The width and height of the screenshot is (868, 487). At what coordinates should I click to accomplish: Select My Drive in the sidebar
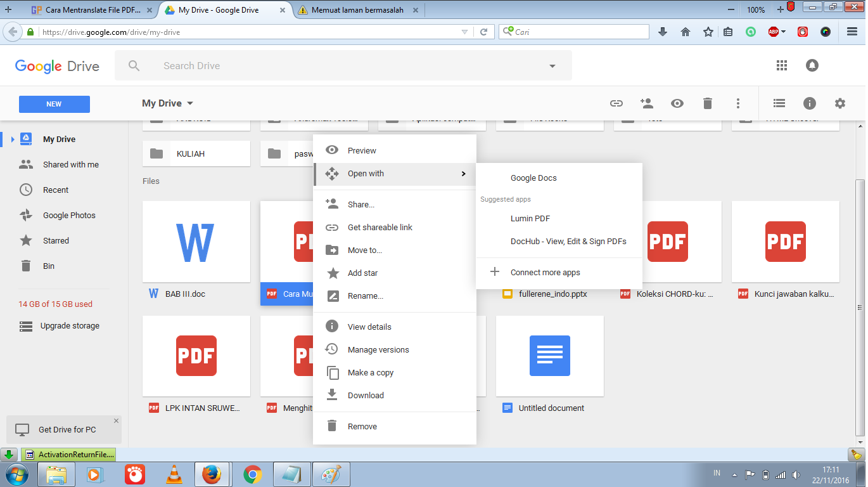coord(59,140)
